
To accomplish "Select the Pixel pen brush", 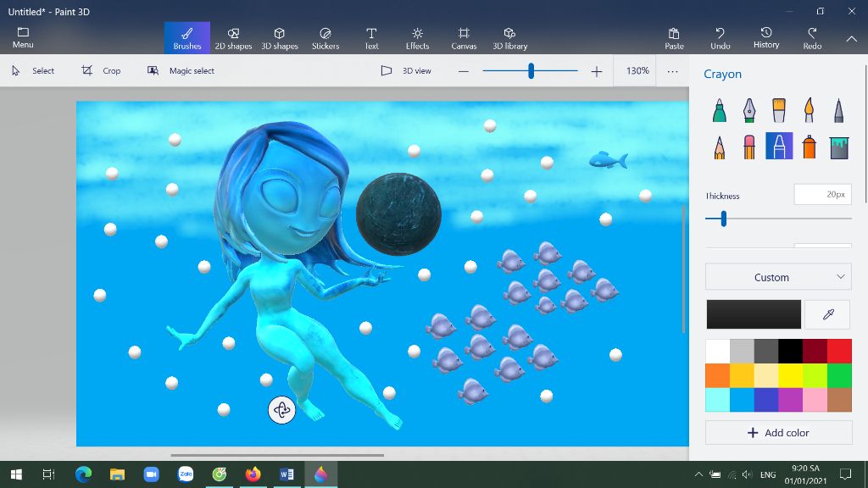I will [838, 110].
